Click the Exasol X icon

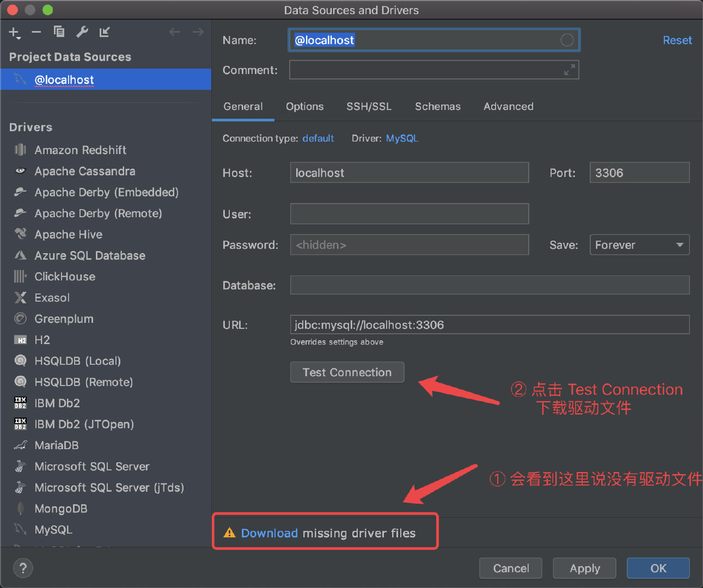point(20,297)
